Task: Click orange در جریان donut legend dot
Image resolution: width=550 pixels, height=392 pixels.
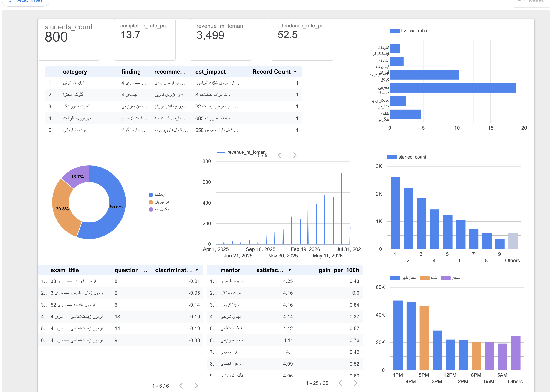Action: click(151, 202)
